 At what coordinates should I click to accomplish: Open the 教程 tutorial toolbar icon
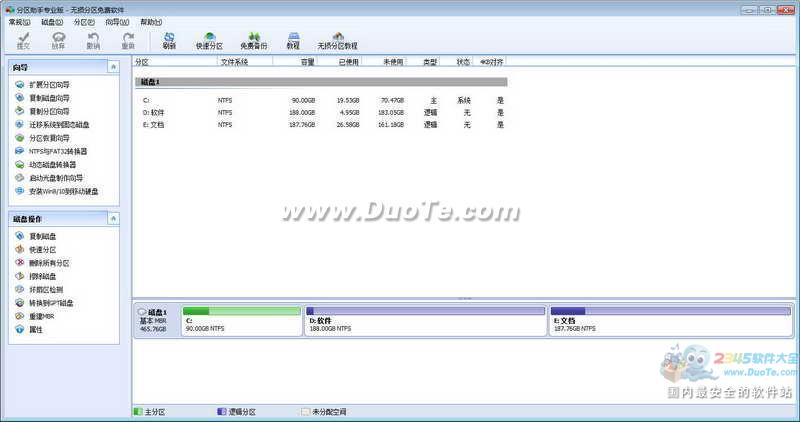tap(293, 40)
